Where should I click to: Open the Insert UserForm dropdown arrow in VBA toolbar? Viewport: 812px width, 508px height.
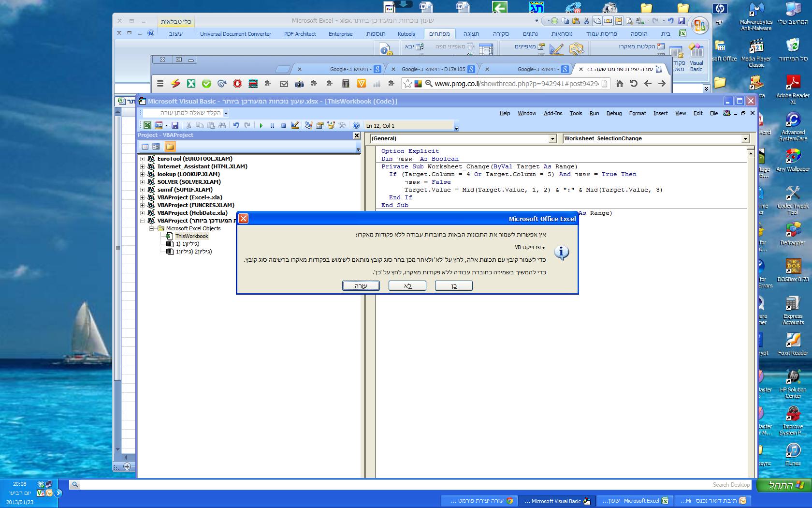click(x=166, y=125)
